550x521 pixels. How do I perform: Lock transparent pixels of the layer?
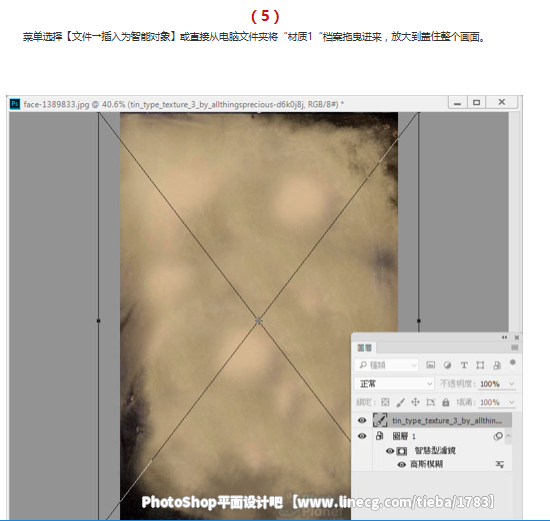[x=385, y=402]
